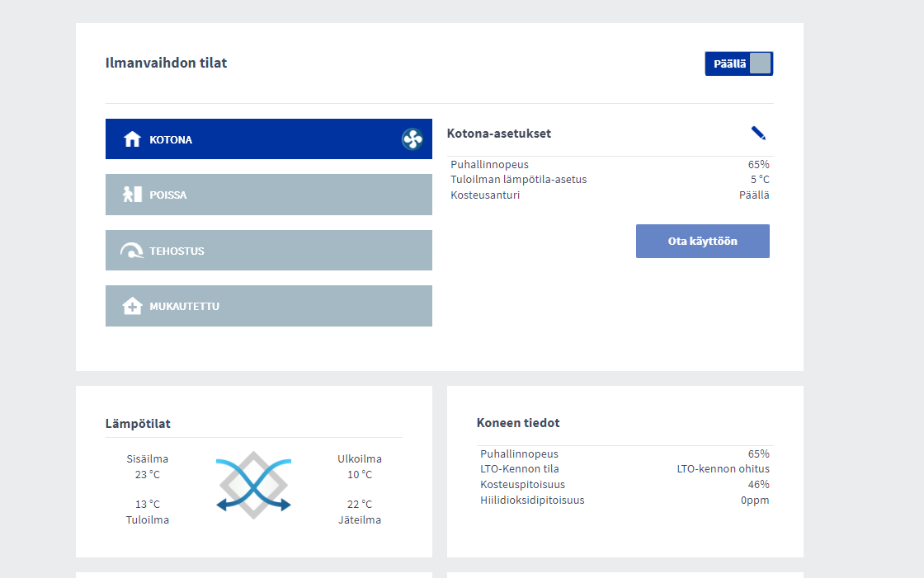924x578 pixels.
Task: Click the house icon beside Kotona
Action: 132,139
